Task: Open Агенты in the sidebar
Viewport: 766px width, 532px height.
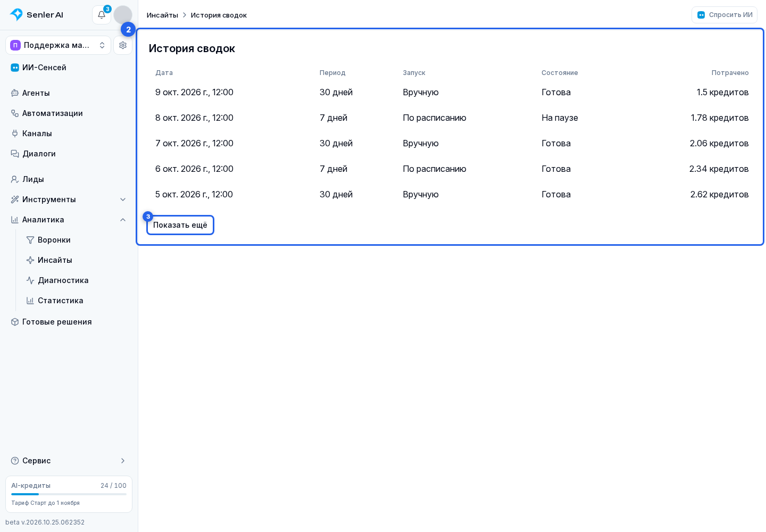Action: (x=69, y=93)
